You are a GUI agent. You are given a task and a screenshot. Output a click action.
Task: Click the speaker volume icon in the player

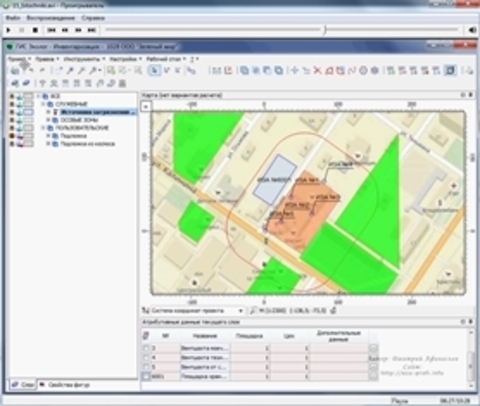472,30
